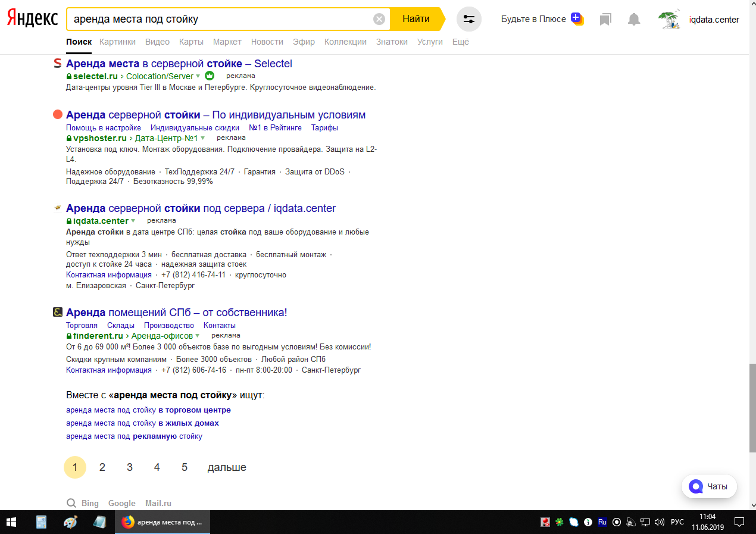The height and width of the screenshot is (534, 756).
Task: Open the Chats bubble icon
Action: (695, 486)
